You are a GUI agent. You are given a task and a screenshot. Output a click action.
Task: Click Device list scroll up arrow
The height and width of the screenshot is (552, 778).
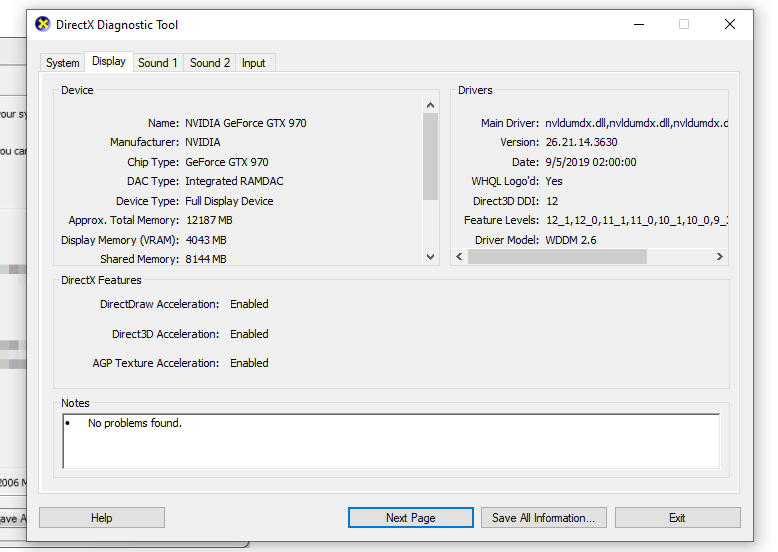pyautogui.click(x=431, y=105)
